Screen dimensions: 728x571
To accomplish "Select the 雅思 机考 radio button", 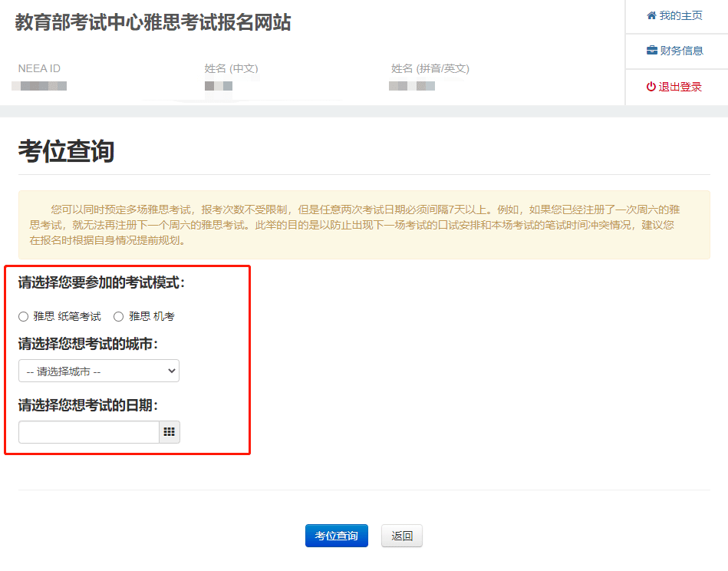I will click(119, 317).
